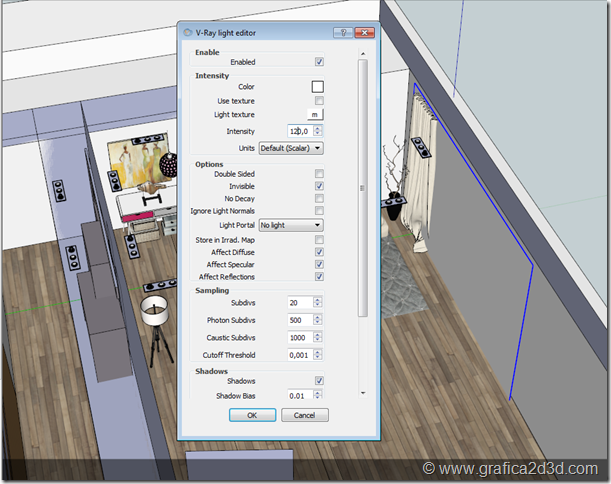611x484 pixels.
Task: Disable the Affect Specular checkbox
Action: [x=319, y=264]
